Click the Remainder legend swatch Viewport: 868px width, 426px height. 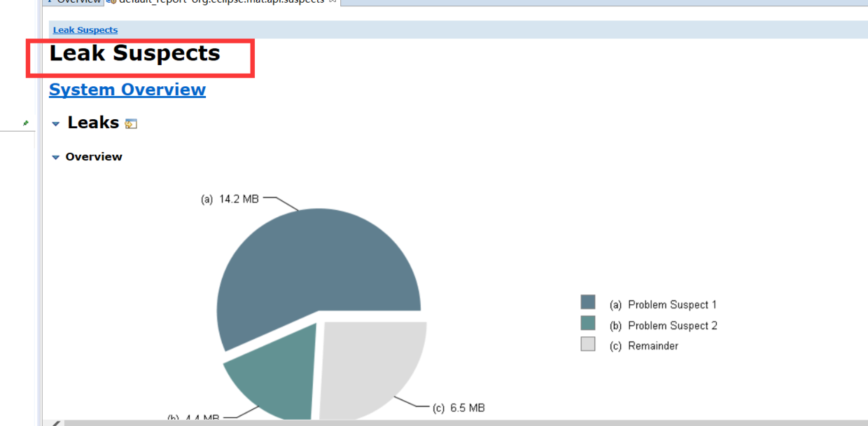tap(588, 343)
